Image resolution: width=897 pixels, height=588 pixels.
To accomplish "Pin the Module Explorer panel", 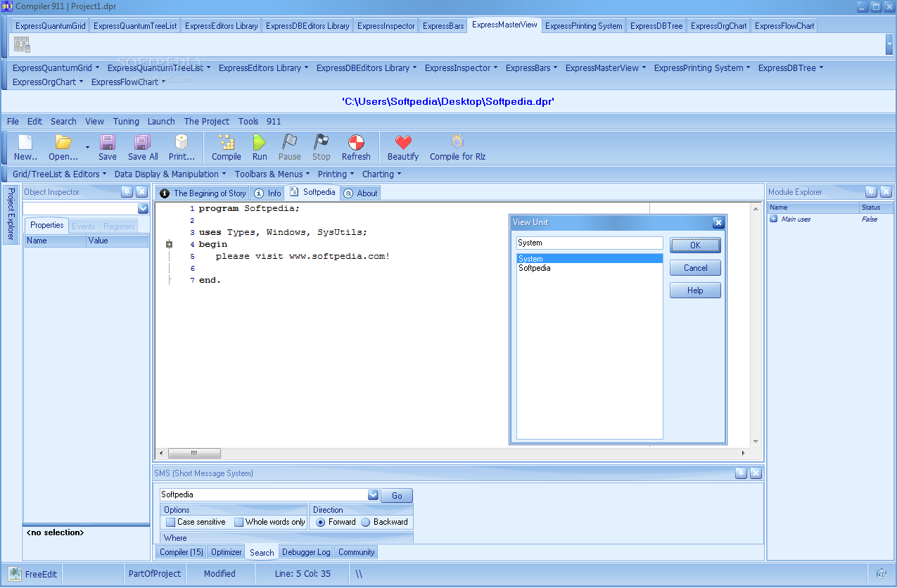I will tap(871, 191).
